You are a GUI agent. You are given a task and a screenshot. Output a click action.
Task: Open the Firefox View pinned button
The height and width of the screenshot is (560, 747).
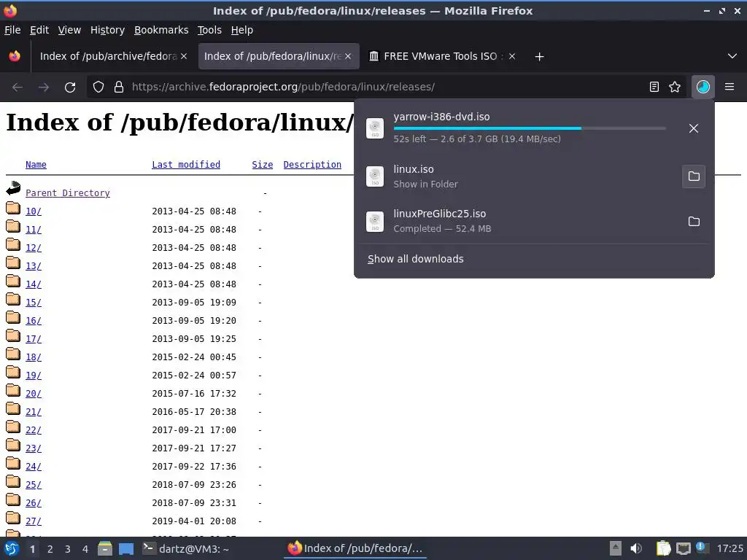[x=15, y=56]
